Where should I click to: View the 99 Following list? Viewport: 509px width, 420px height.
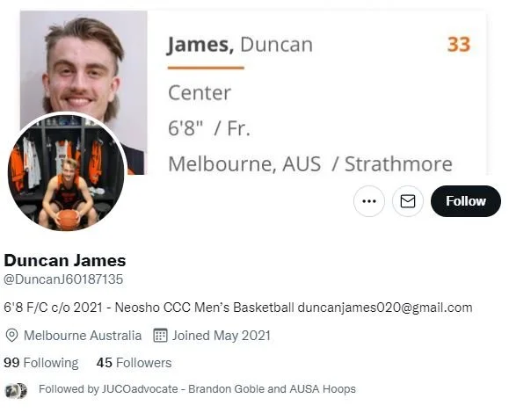coord(41,363)
